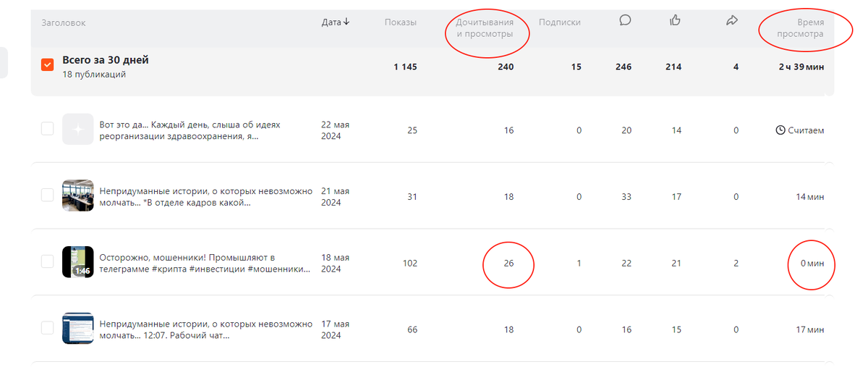Click read-throughs value 26 for мошенники post
The image size is (868, 375).
click(x=509, y=264)
